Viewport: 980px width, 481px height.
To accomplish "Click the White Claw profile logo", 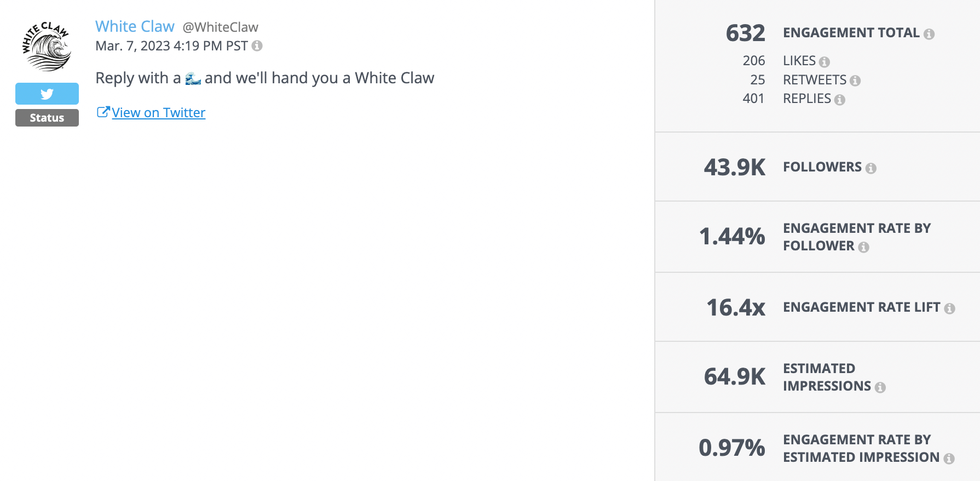I will 46,45.
